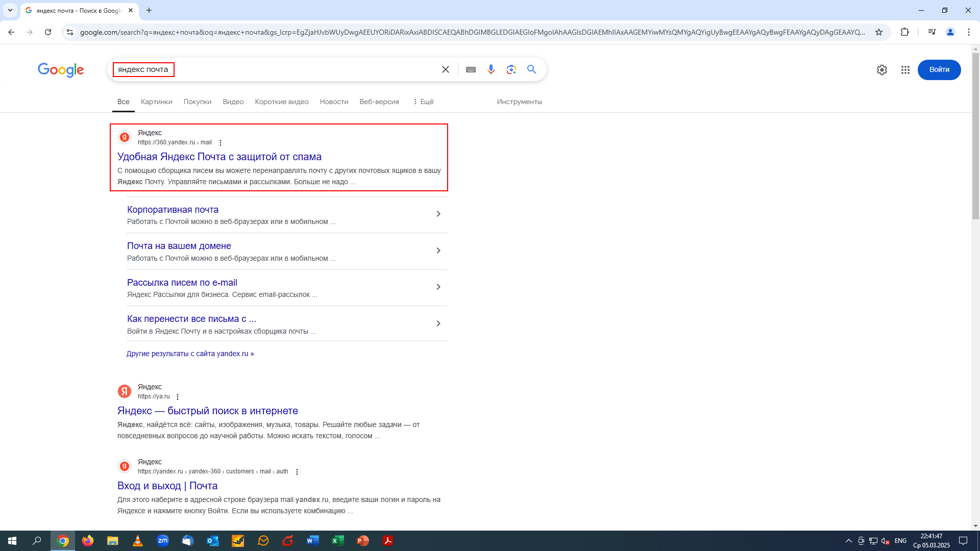Switch to the Видео tab
Viewport: 980px width, 551px height.
point(233,102)
